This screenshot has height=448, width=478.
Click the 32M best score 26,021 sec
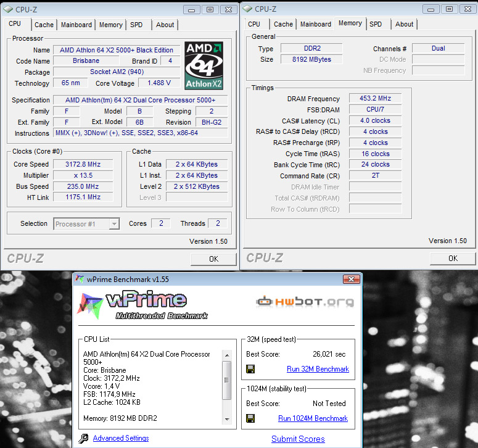329,354
